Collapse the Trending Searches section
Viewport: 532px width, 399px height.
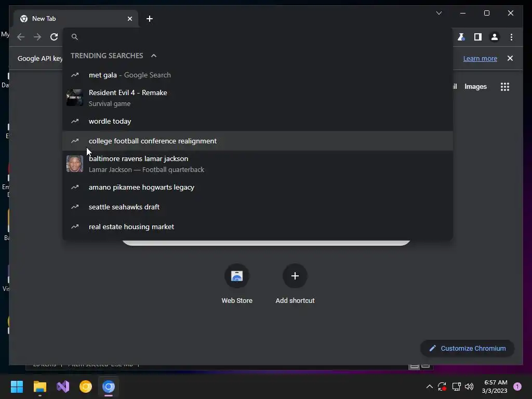154,56
